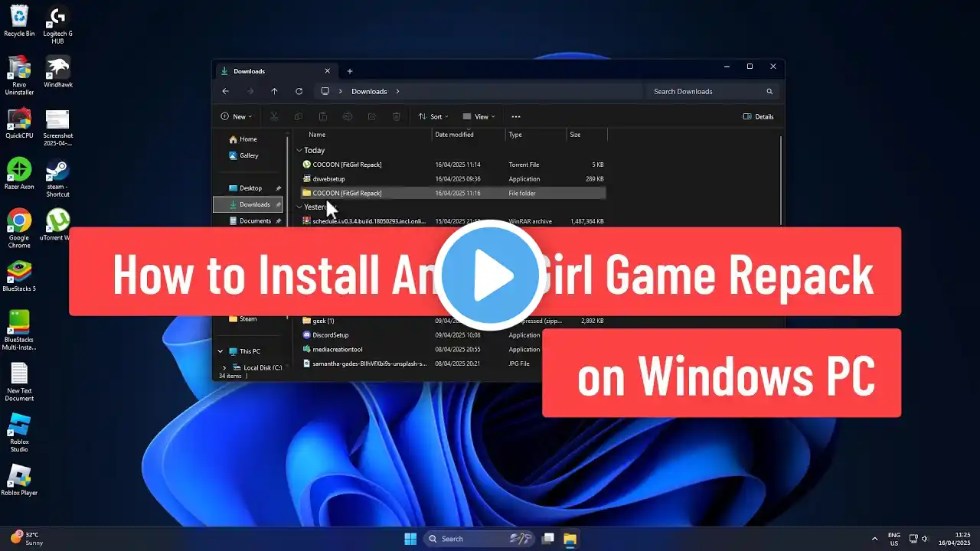Viewport: 980px width, 551px height.
Task: Select the Downloads tab
Action: (x=276, y=71)
